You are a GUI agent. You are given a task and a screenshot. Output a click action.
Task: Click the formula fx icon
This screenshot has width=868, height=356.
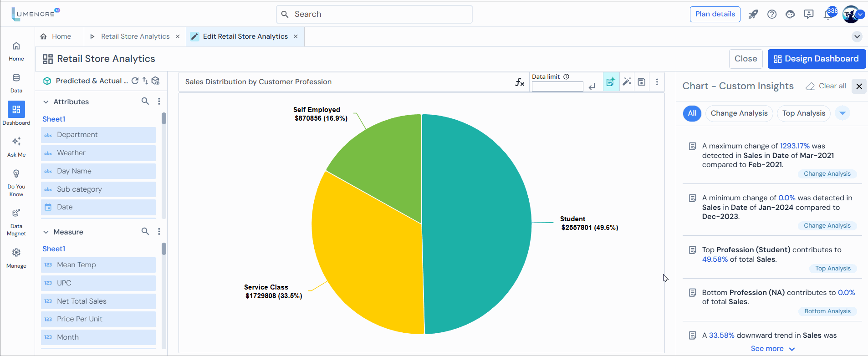pos(520,82)
